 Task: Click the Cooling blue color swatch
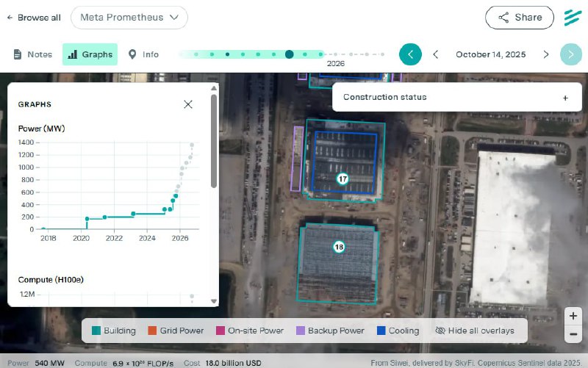coord(381,331)
